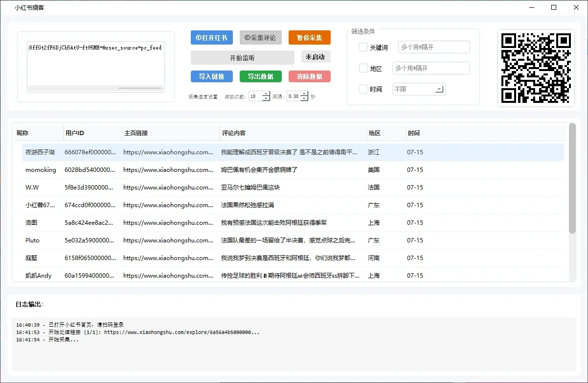The image size is (588, 383).
Task: Click the 16:41:53 log line
Action: [x=137, y=332]
